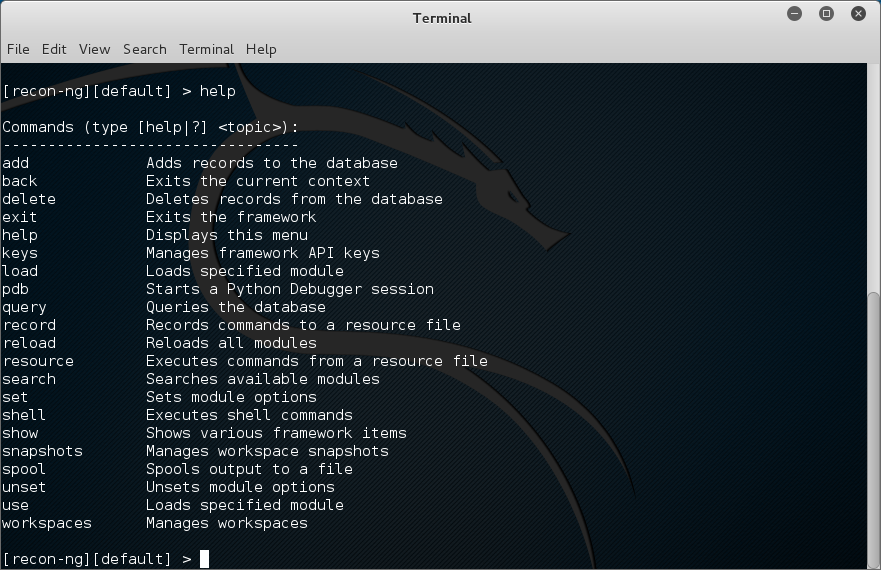Click 'Sets module options' description

pos(231,397)
